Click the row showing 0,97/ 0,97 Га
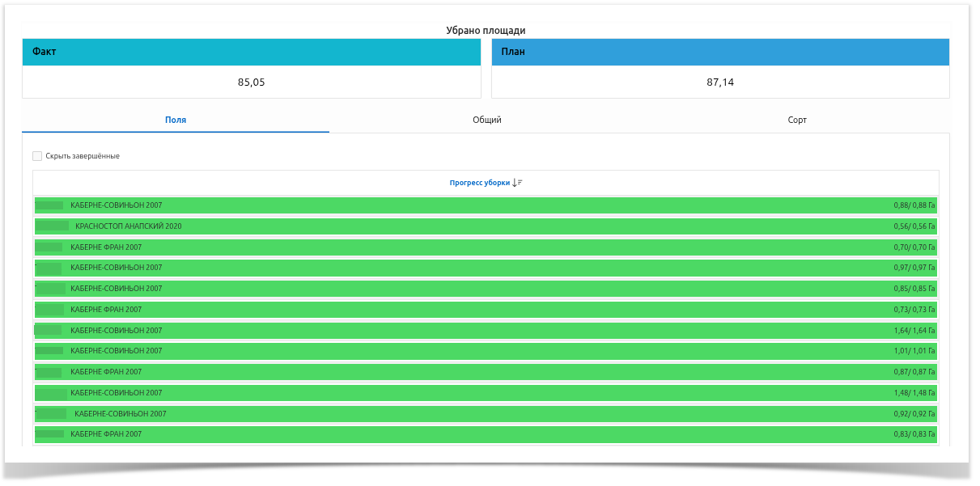Image resolution: width=980 pixels, height=486 pixels. 486,268
